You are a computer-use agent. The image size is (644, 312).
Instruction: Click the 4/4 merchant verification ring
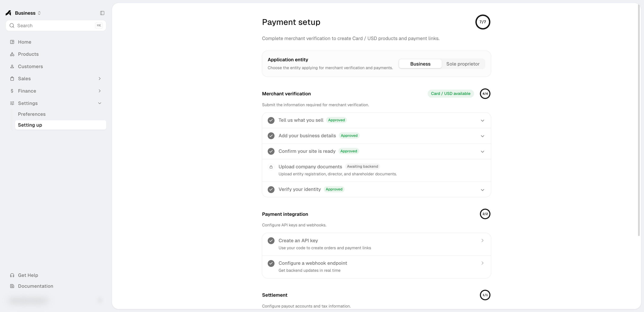coord(485,94)
